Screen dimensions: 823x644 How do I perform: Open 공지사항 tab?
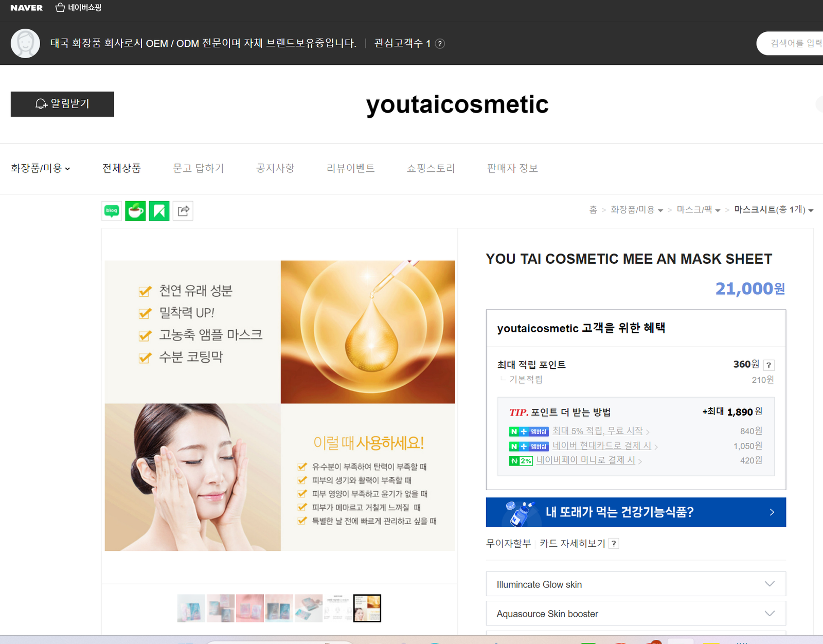pos(275,168)
